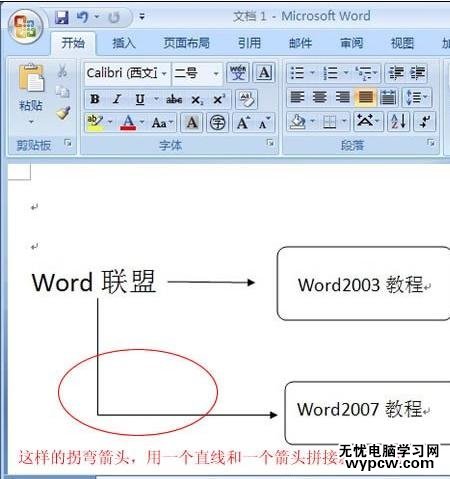
Task: Select the Word2007 教程 text box
Action: click(367, 413)
